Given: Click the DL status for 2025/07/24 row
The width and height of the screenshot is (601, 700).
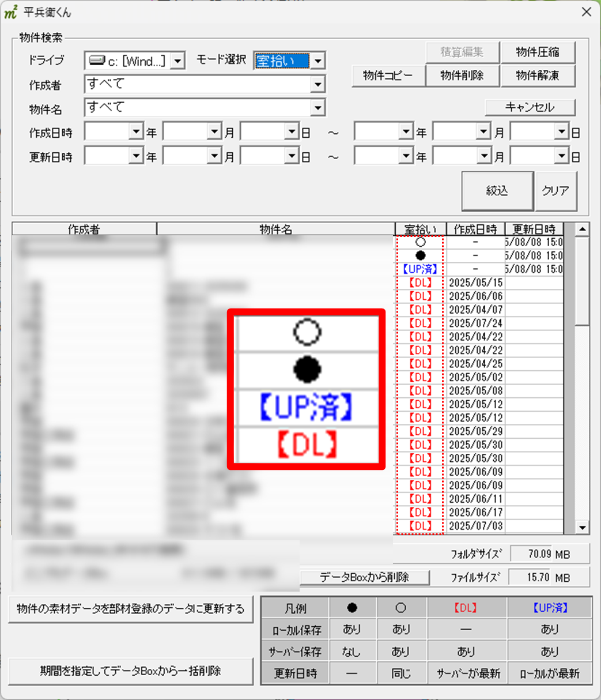Looking at the screenshot, I should [x=420, y=323].
